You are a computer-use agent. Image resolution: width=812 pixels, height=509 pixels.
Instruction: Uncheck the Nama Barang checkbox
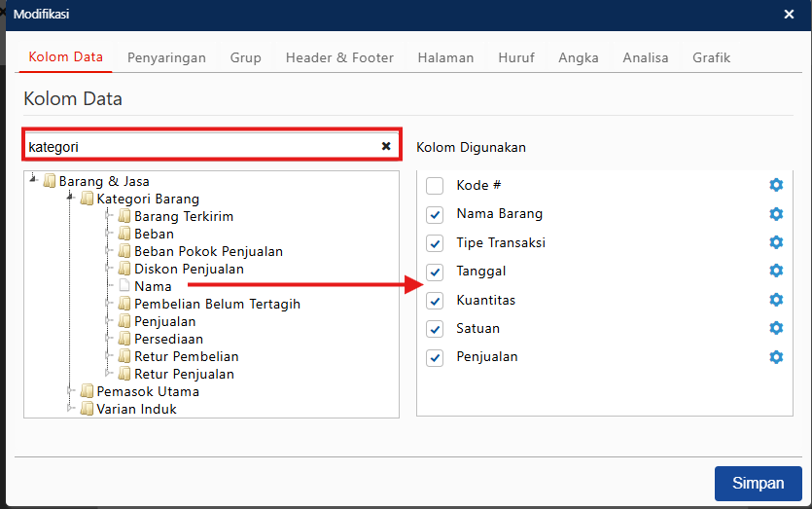[x=435, y=214]
